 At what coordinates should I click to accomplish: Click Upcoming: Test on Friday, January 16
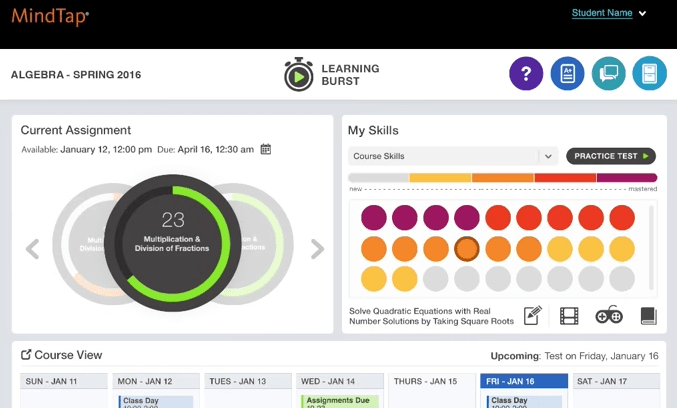pyautogui.click(x=574, y=356)
